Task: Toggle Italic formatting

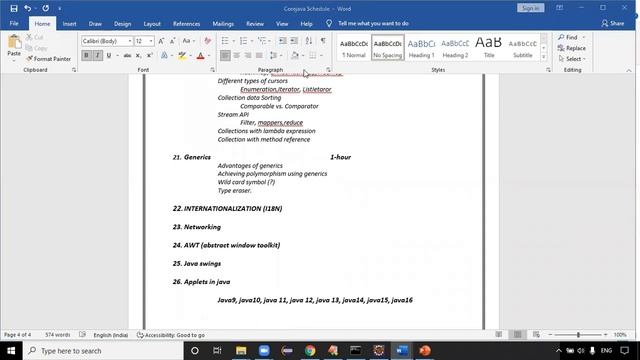Action: [97, 55]
